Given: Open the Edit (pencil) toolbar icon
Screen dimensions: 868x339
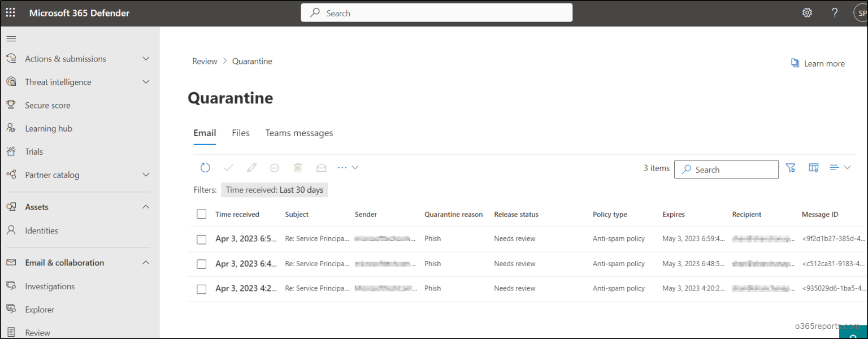Looking at the screenshot, I should point(251,167).
